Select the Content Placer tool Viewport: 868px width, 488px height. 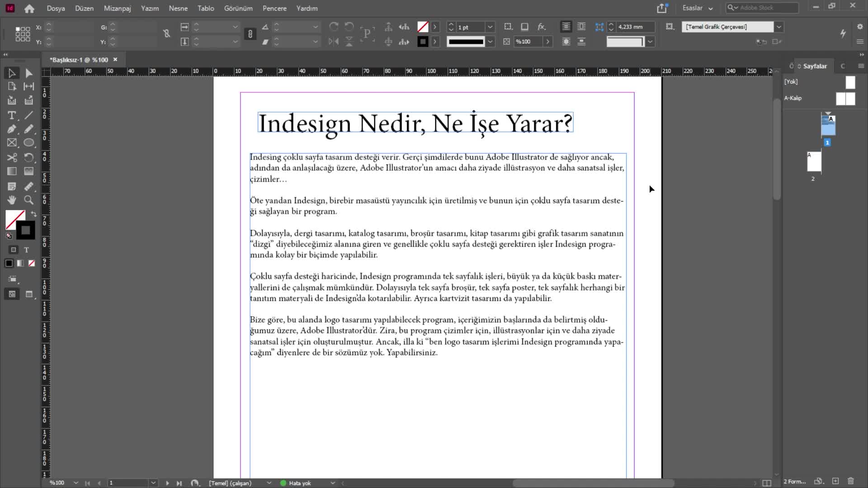pyautogui.click(x=29, y=100)
